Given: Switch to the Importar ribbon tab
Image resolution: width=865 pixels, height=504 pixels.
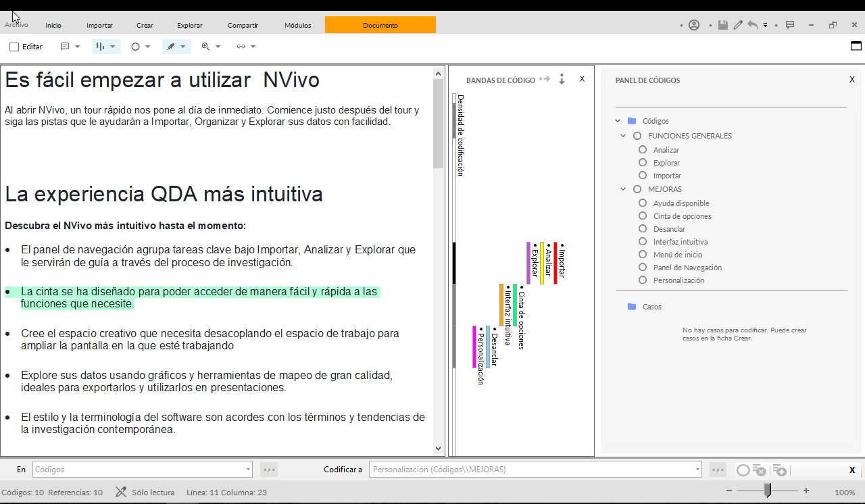Looking at the screenshot, I should pos(99,26).
